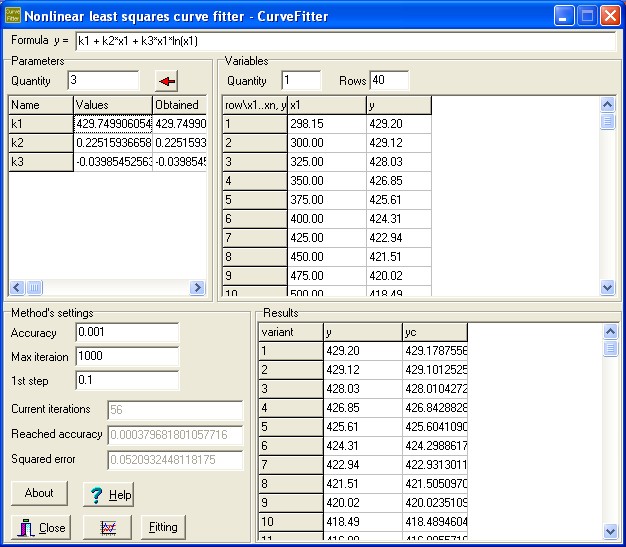Click the Fitting button
The width and height of the screenshot is (626, 547).
(x=163, y=527)
